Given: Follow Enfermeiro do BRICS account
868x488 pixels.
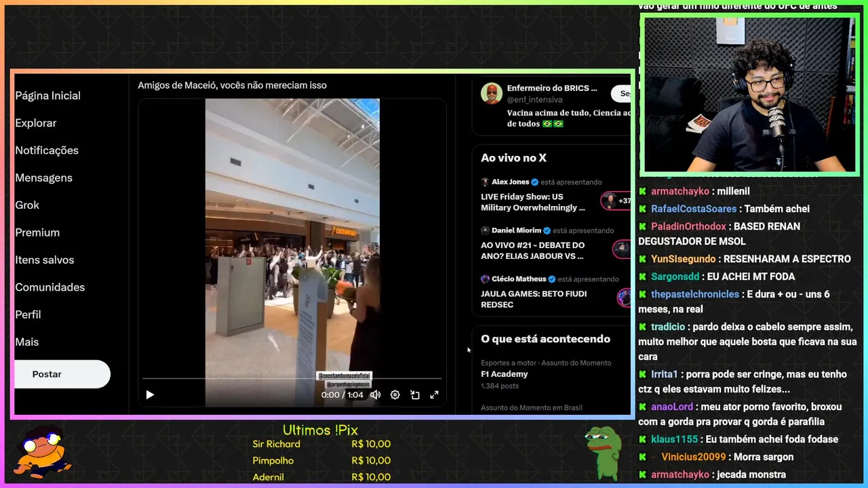Looking at the screenshot, I should [x=622, y=94].
